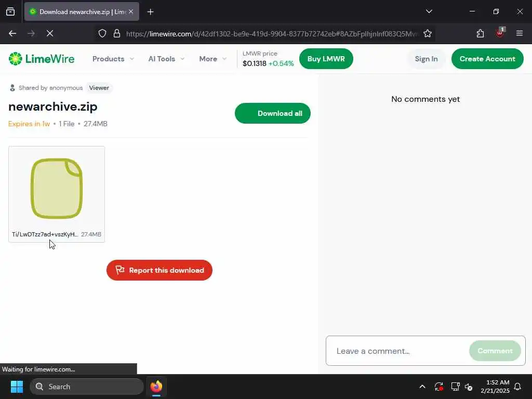
Task: Open the uBlock Origin extension
Action: 500,33
